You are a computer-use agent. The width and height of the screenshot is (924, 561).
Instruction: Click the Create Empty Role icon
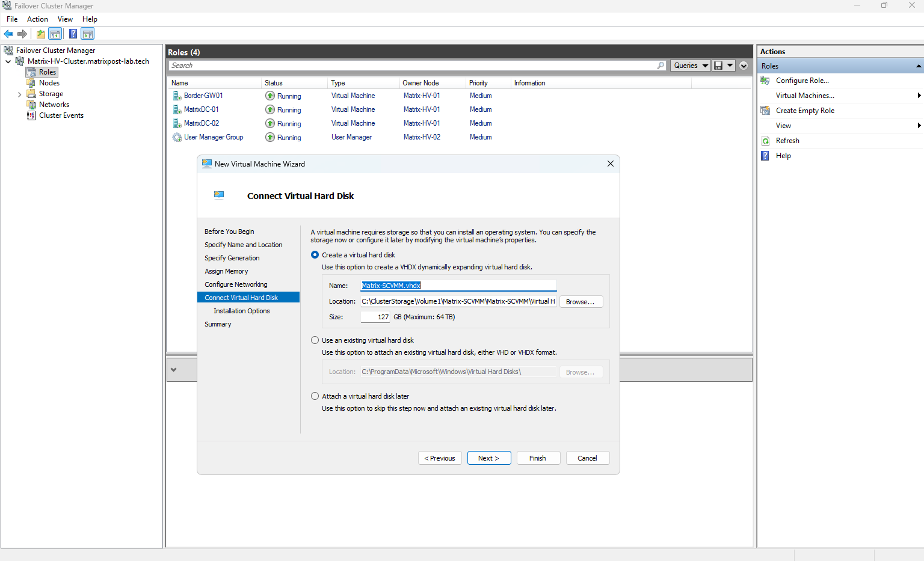point(765,111)
